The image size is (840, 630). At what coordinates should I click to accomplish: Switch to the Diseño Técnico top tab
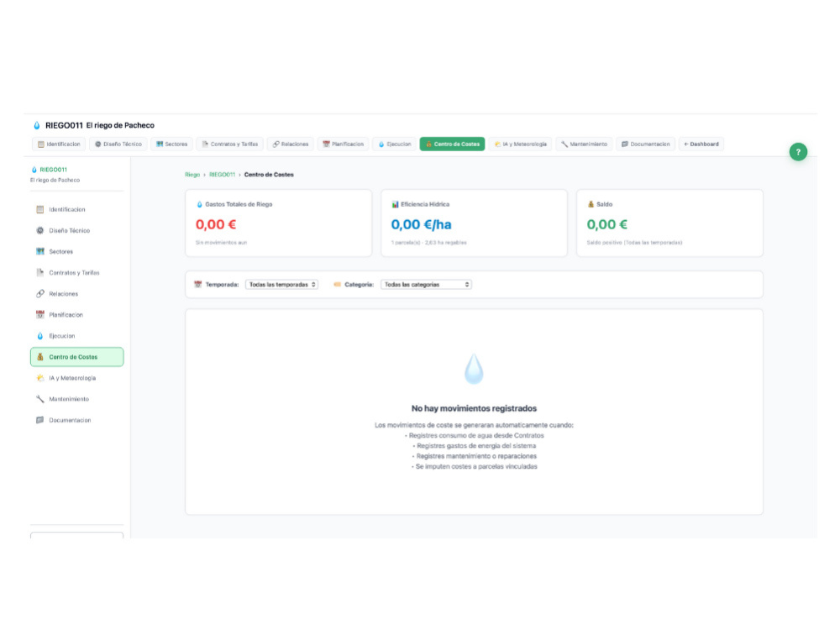point(118,144)
